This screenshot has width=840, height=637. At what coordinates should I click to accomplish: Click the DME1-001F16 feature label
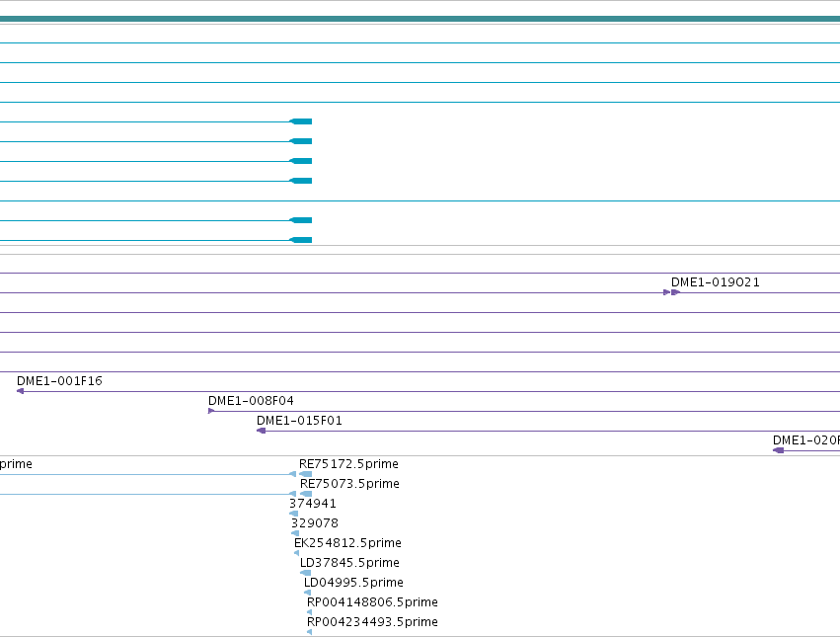click(59, 380)
